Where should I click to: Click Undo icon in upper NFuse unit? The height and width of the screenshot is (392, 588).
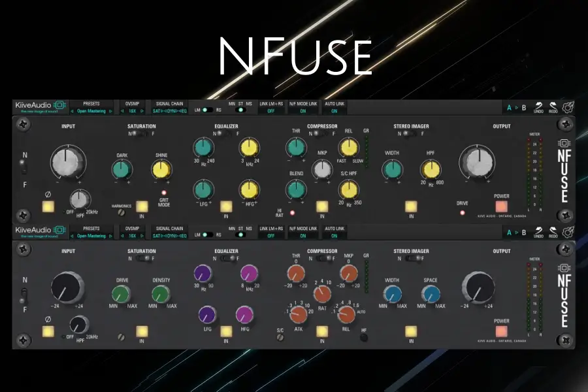pos(538,107)
